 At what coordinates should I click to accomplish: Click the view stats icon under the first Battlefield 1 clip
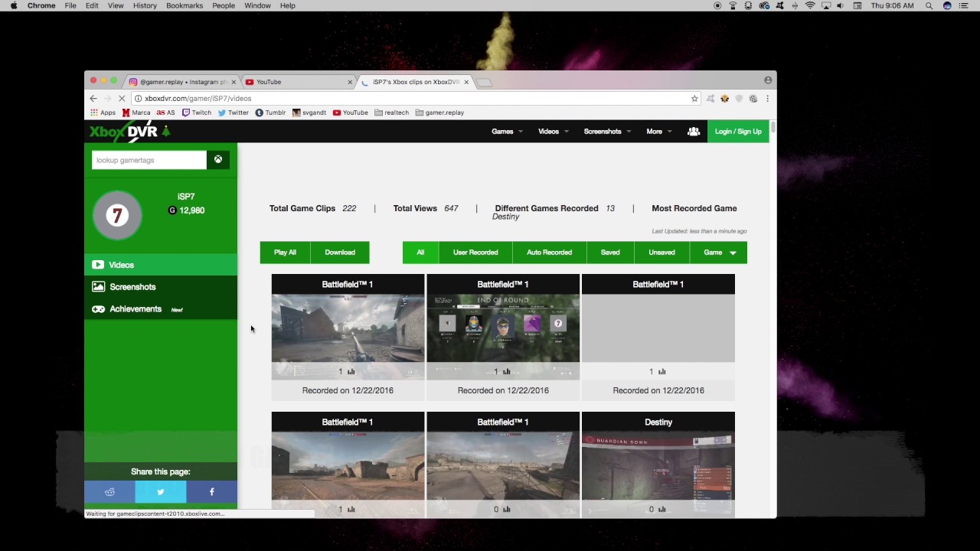(x=351, y=372)
